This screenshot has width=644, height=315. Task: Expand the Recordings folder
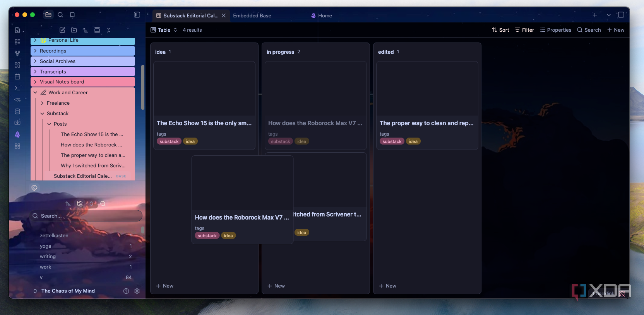click(35, 51)
